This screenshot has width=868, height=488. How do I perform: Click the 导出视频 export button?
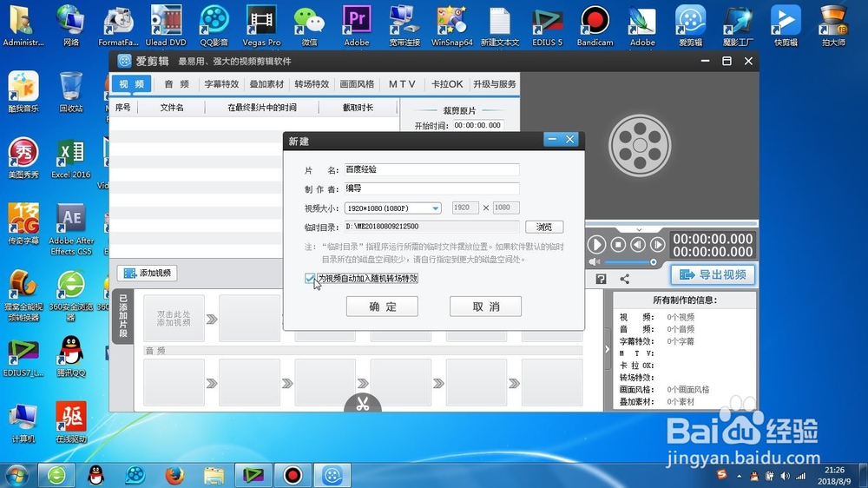[x=713, y=274]
